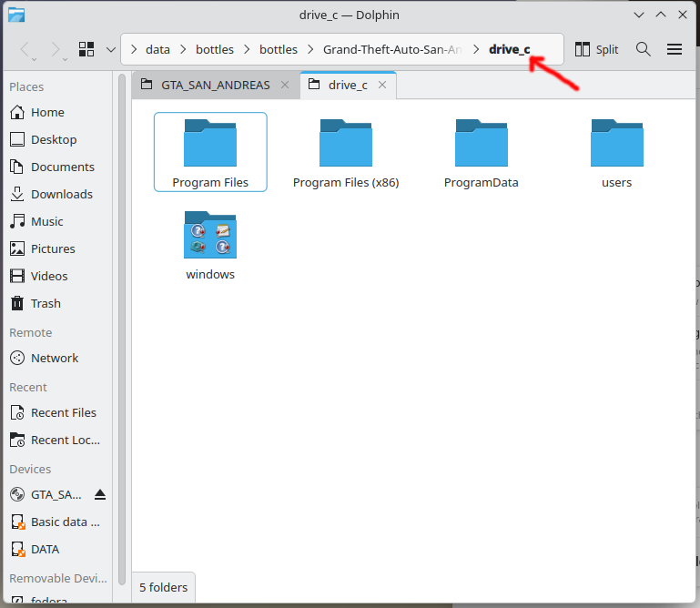Open Desktop in Places sidebar
700x608 pixels.
(x=58, y=140)
